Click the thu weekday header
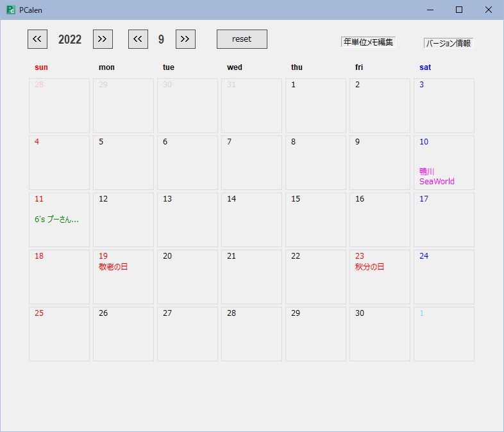Viewport: 504px width, 432px height. pyautogui.click(x=297, y=67)
